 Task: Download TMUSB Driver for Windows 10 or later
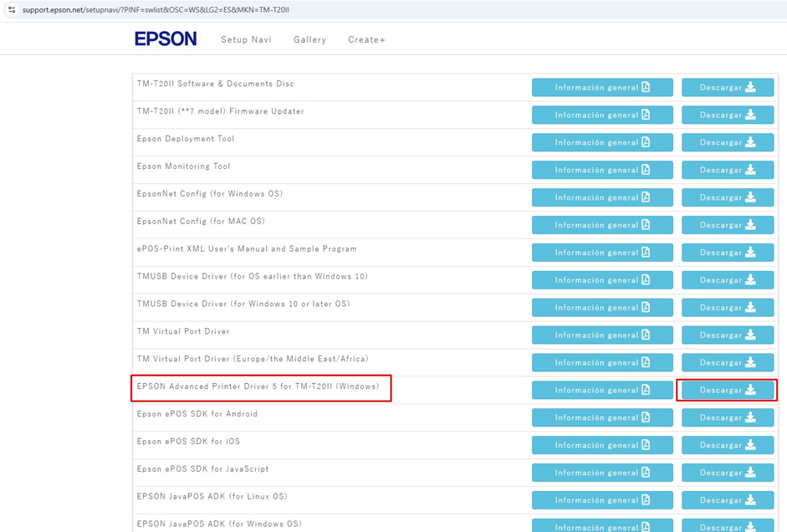click(x=727, y=307)
